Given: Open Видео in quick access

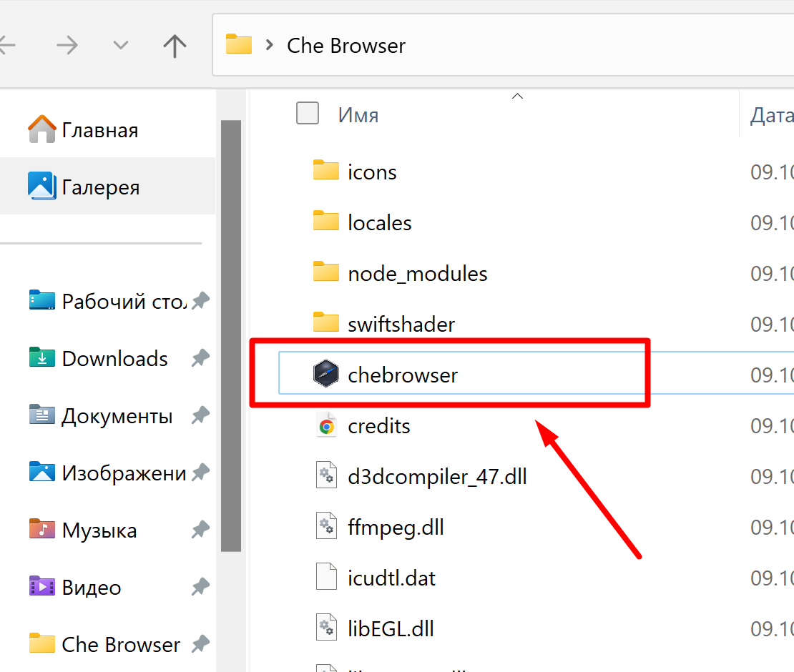Looking at the screenshot, I should (x=91, y=588).
